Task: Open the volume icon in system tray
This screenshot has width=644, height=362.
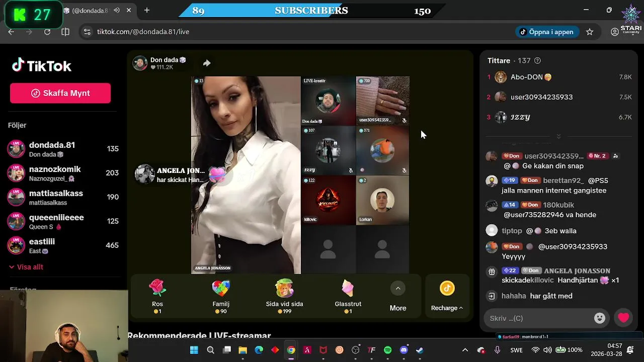Action: 547,350
